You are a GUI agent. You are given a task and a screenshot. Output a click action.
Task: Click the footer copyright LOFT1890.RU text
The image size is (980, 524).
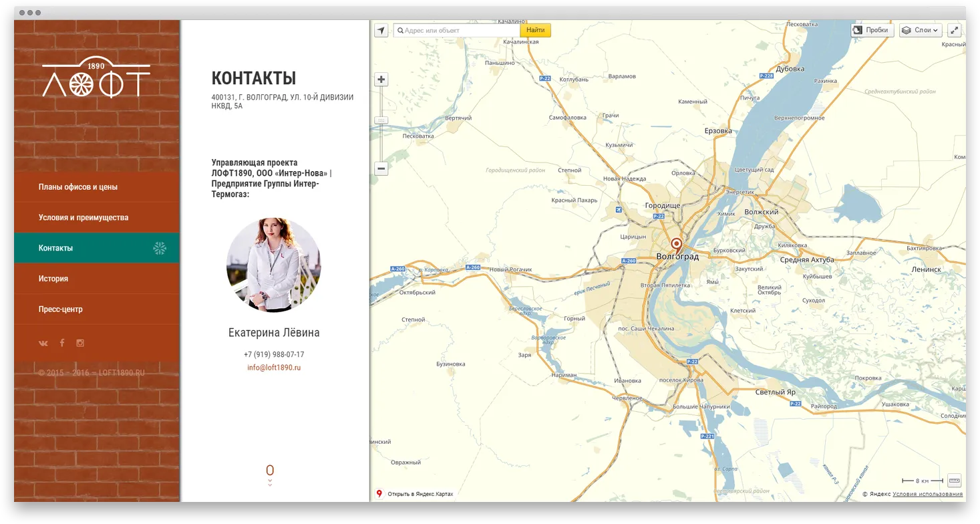(92, 373)
